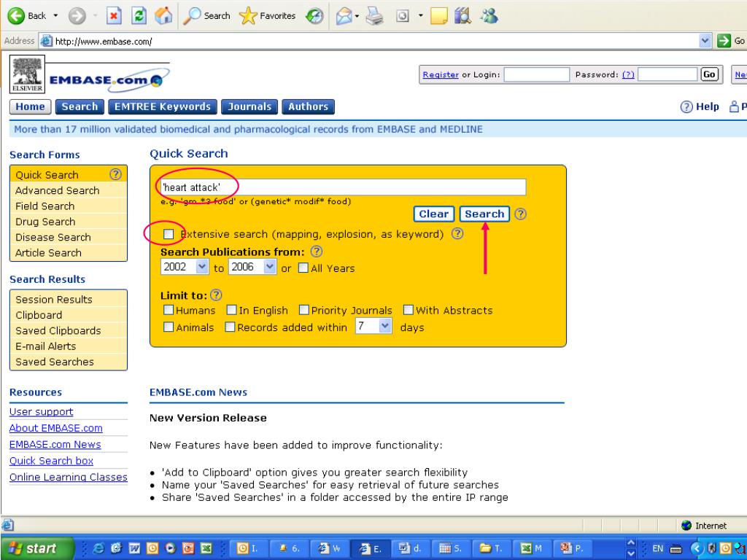Open the Mail icon dropdown arrow
The width and height of the screenshot is (747, 560).
click(x=357, y=16)
